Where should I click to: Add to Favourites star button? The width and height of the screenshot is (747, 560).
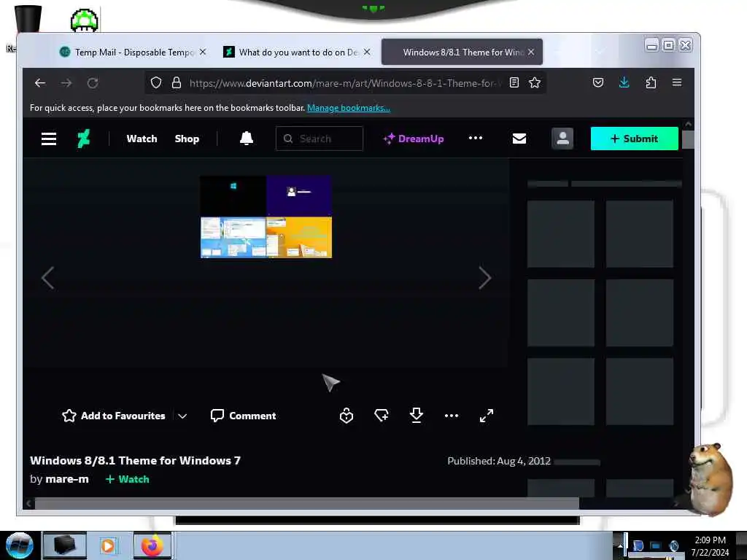click(x=113, y=416)
